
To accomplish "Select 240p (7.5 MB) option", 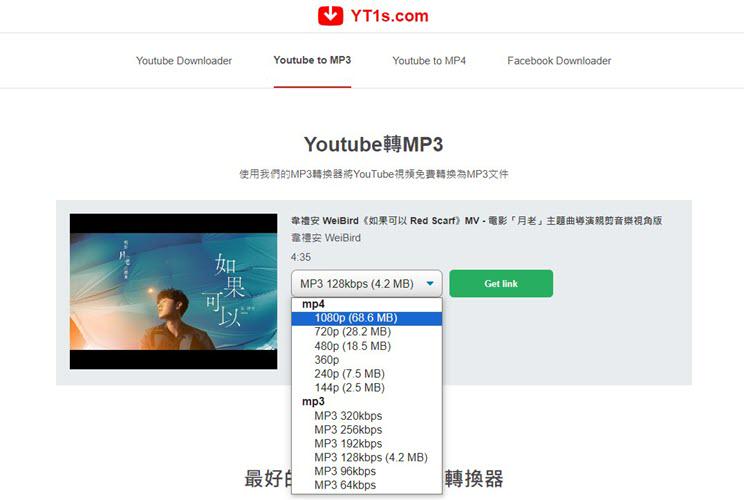I will pyautogui.click(x=367, y=374).
